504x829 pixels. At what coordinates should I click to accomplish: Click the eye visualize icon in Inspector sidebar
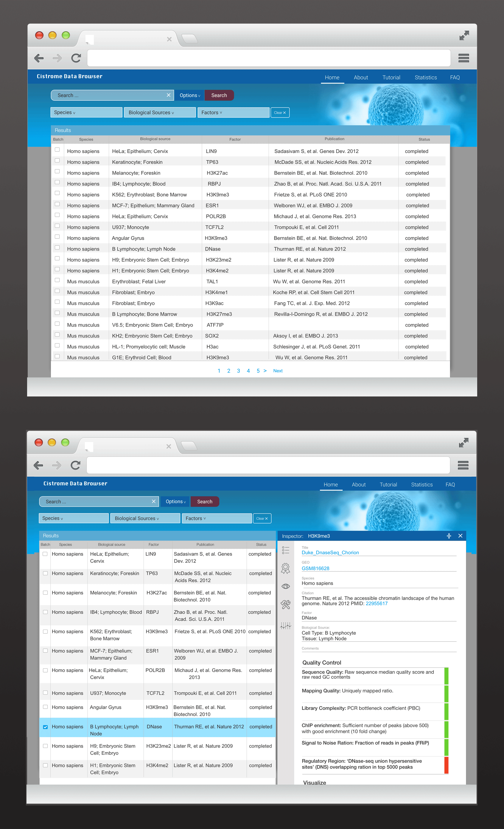[x=285, y=586]
